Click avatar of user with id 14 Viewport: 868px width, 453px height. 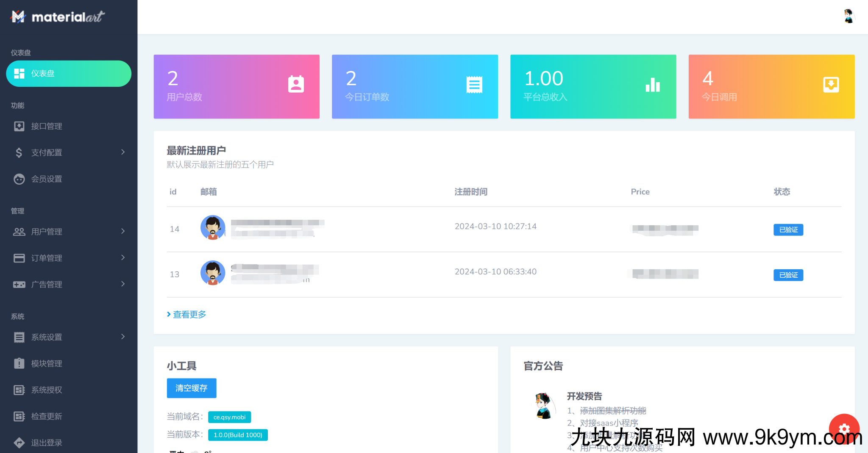(x=213, y=227)
